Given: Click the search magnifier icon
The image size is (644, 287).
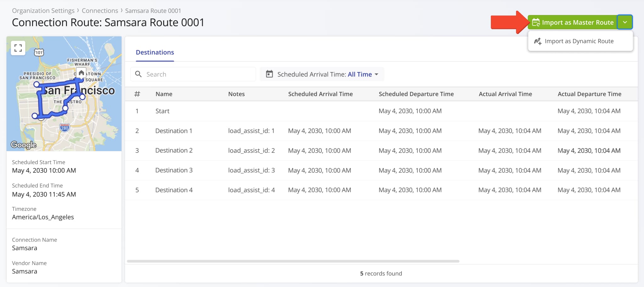Looking at the screenshot, I should 139,74.
